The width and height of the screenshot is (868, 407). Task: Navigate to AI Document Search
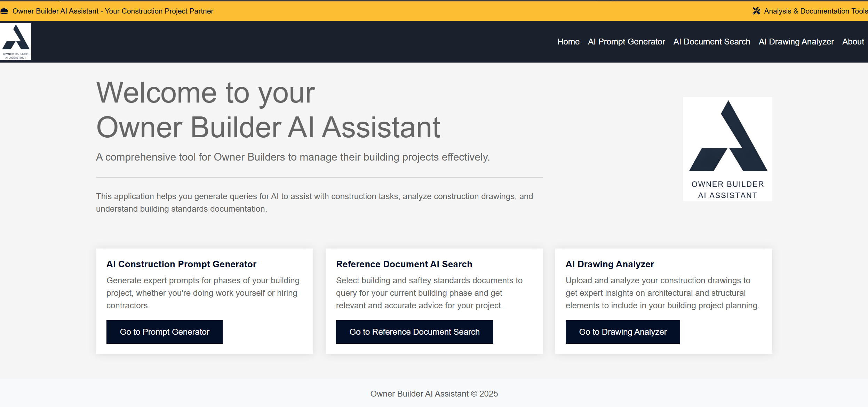[x=711, y=42]
